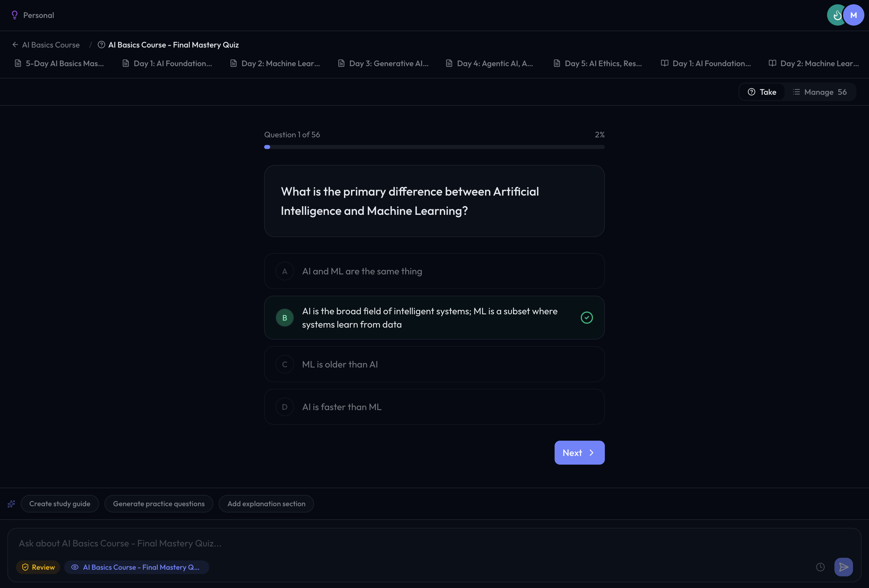This screenshot has width=869, height=588.
Task: Click the back arrow to AI Basics Course
Action: 15,45
